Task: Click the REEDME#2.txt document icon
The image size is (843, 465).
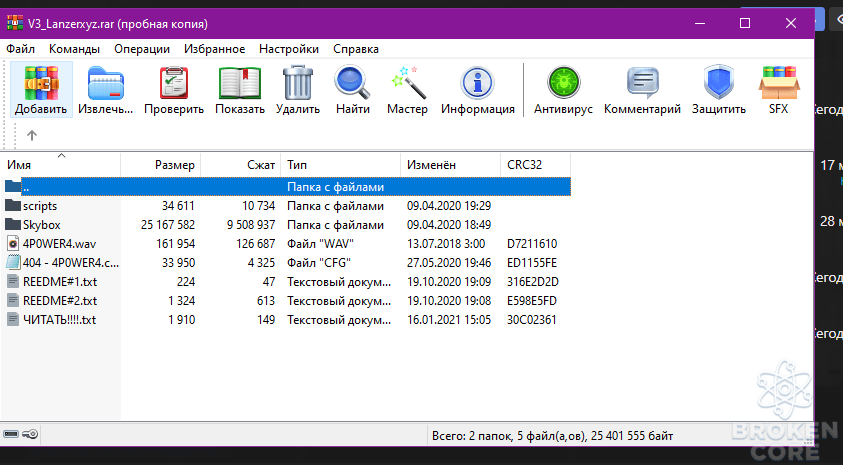Action: pos(13,301)
